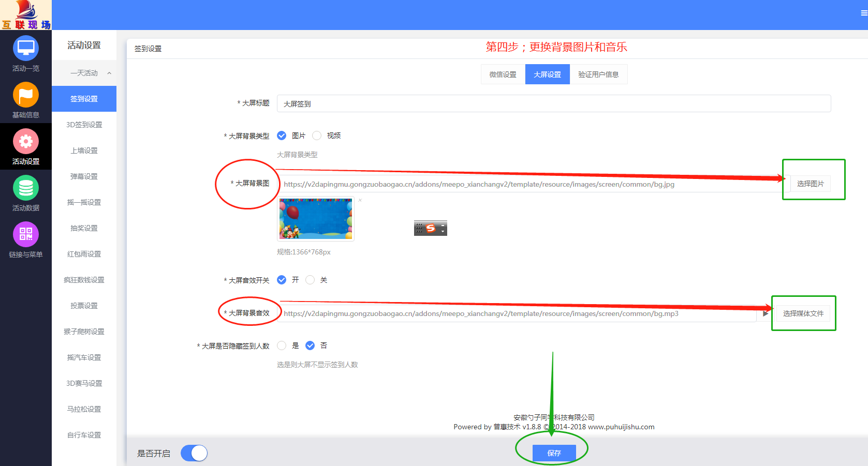Click the www.puhuijishu.com footer text
Screen dimensions: 868x466
(621, 427)
